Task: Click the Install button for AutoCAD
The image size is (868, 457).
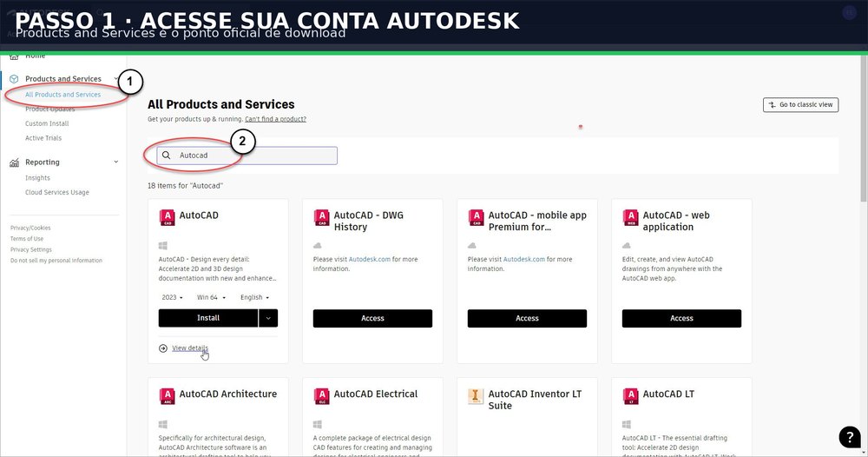Action: click(208, 319)
